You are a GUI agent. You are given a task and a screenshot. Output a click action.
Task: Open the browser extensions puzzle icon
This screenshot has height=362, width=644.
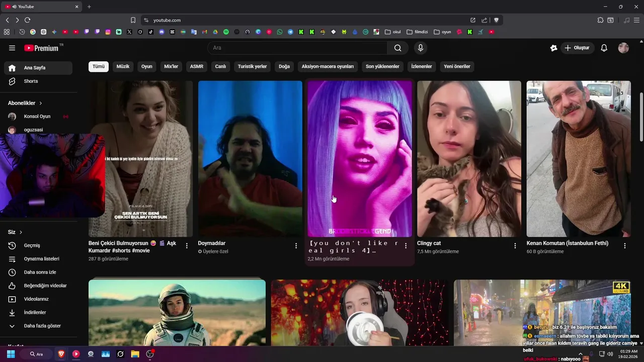[x=600, y=20]
